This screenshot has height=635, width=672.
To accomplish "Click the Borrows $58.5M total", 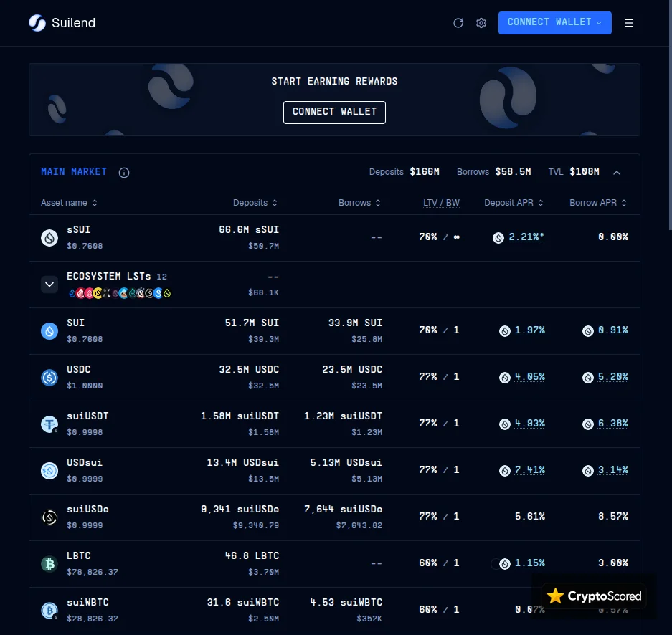I will (x=493, y=172).
